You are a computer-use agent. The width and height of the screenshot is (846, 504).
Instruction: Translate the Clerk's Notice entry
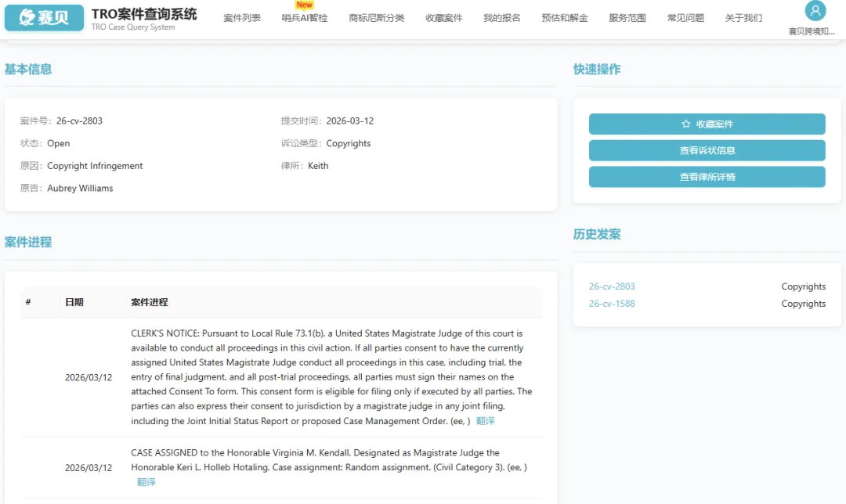485,421
